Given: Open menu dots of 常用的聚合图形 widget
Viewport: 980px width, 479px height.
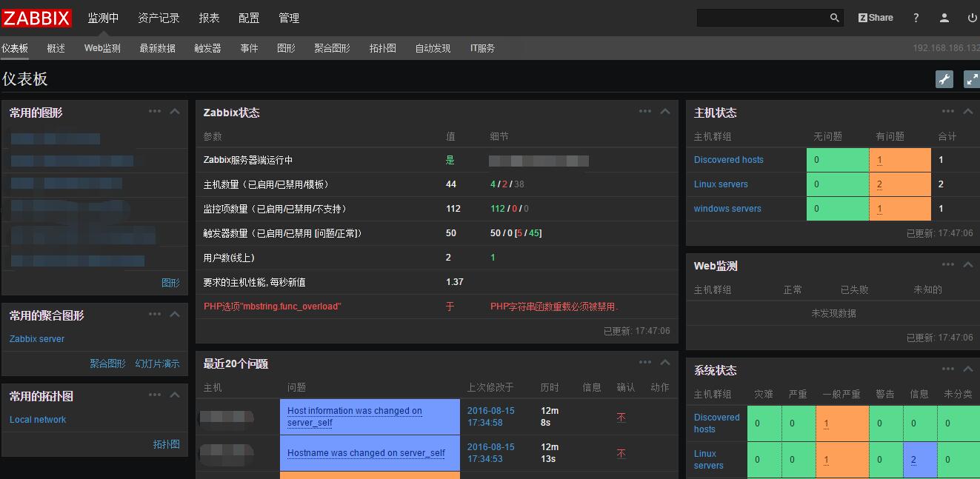Looking at the screenshot, I should pyautogui.click(x=155, y=314).
